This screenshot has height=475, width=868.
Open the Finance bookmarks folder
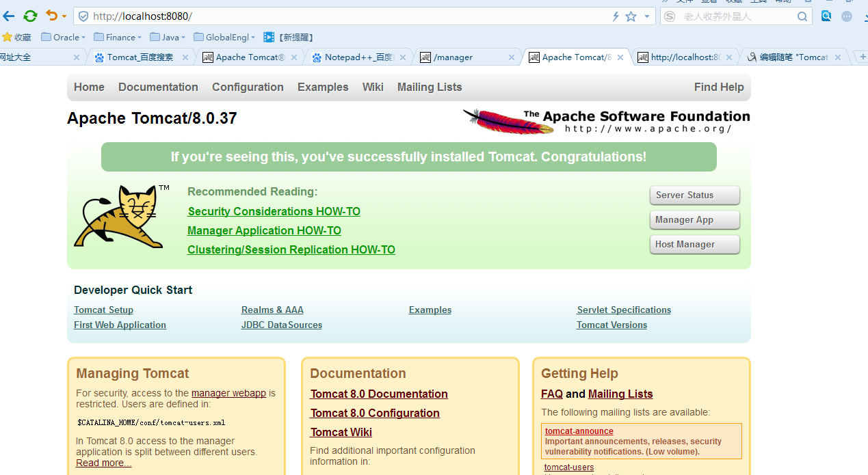click(117, 37)
